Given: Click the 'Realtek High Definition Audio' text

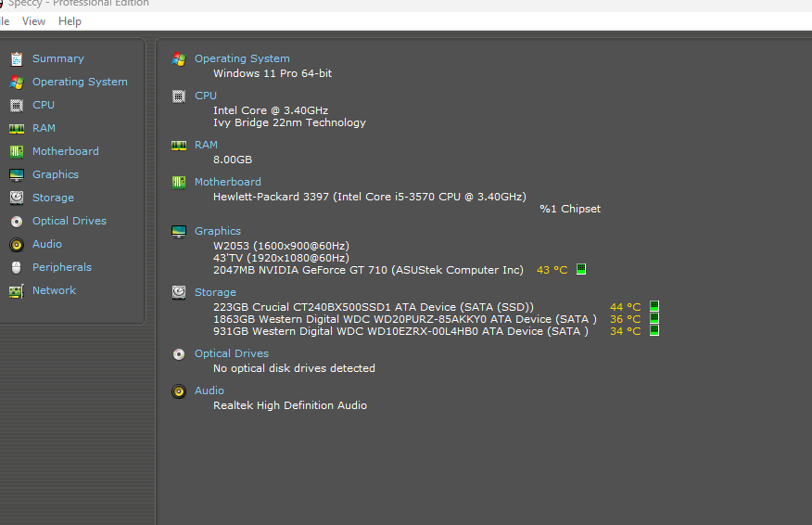Looking at the screenshot, I should (x=290, y=405).
